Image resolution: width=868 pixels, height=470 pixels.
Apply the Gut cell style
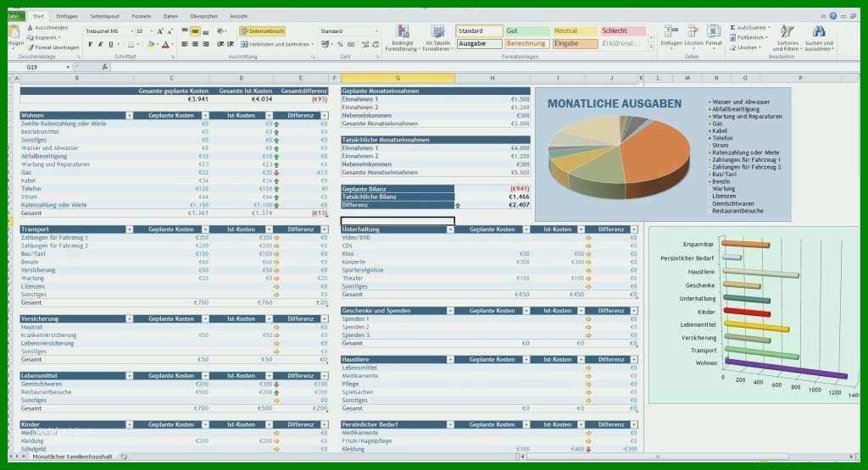pyautogui.click(x=527, y=31)
